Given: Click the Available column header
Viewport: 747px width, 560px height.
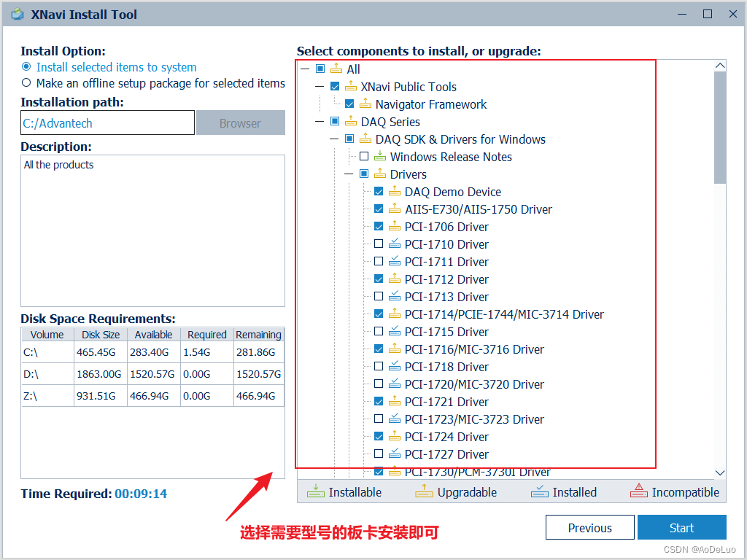Looking at the screenshot, I should tap(153, 335).
